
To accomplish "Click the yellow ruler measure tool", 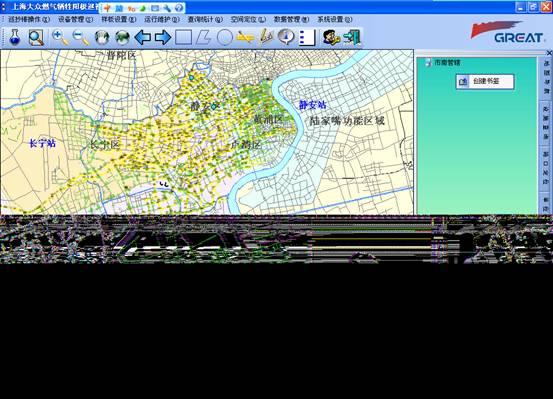I will [x=245, y=37].
